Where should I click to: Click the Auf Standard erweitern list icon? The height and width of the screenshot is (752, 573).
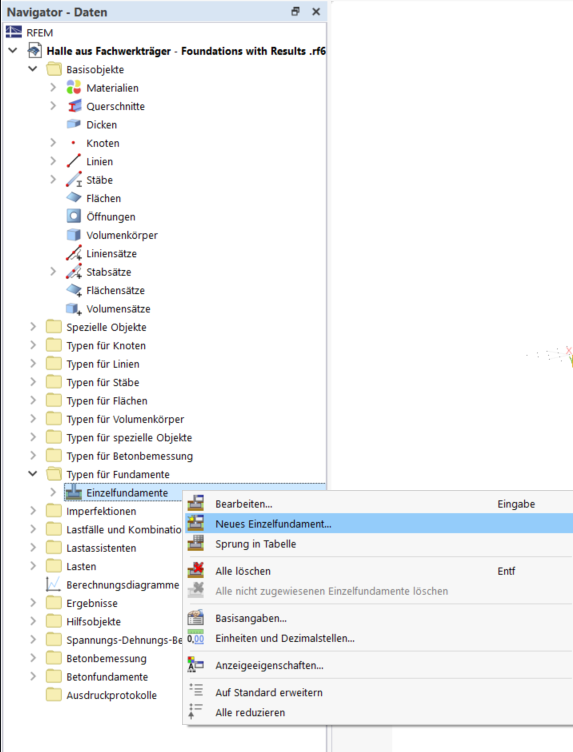[196, 691]
